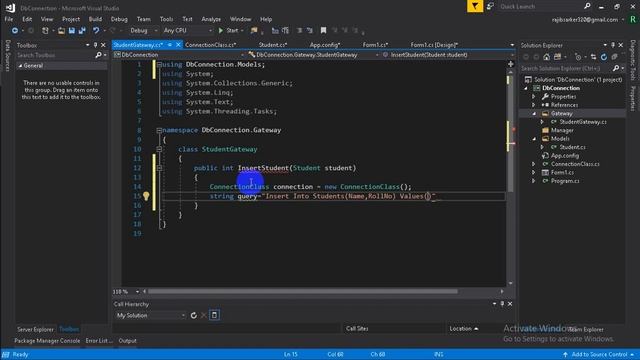Screen dimensions: 640x360
Task: Refresh the Call Hierarchy results
Action: pyautogui.click(x=193, y=315)
